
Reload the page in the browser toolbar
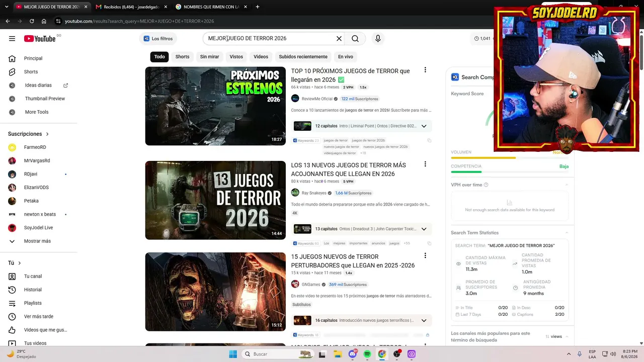[x=32, y=21]
